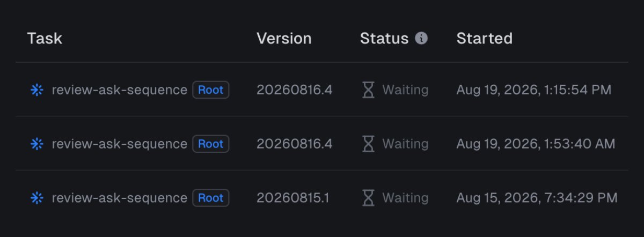Select version 20260815.1 cell
Screen dimensions: 644x237
(293, 198)
